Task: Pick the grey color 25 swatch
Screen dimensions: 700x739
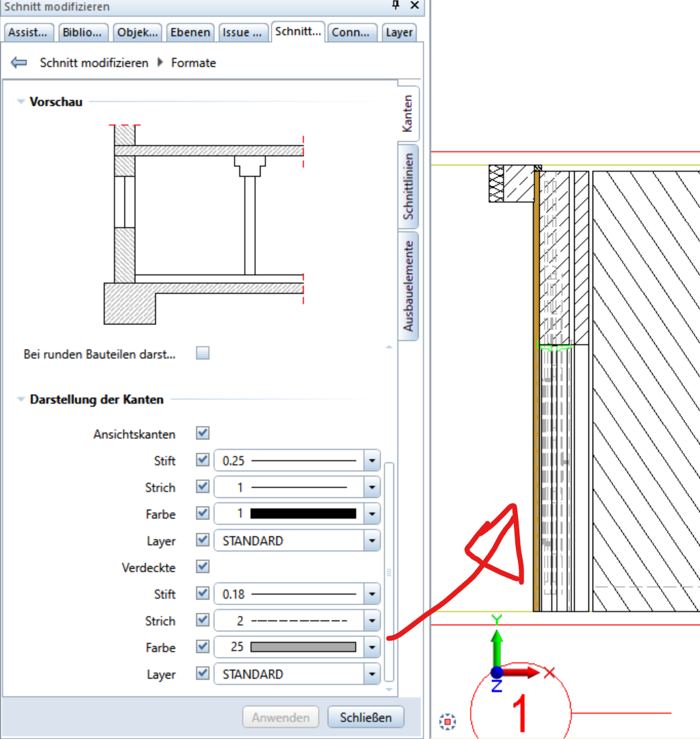Action: pyautogui.click(x=303, y=648)
